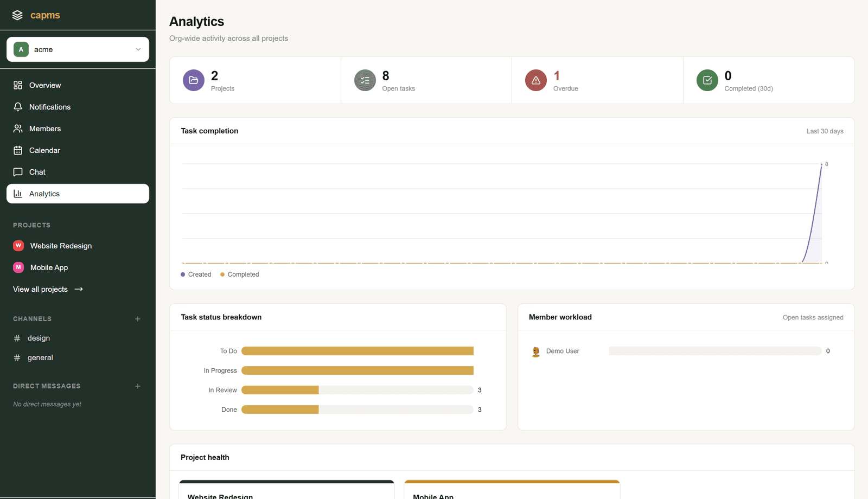Open the Mobile App project health card

tap(512, 490)
